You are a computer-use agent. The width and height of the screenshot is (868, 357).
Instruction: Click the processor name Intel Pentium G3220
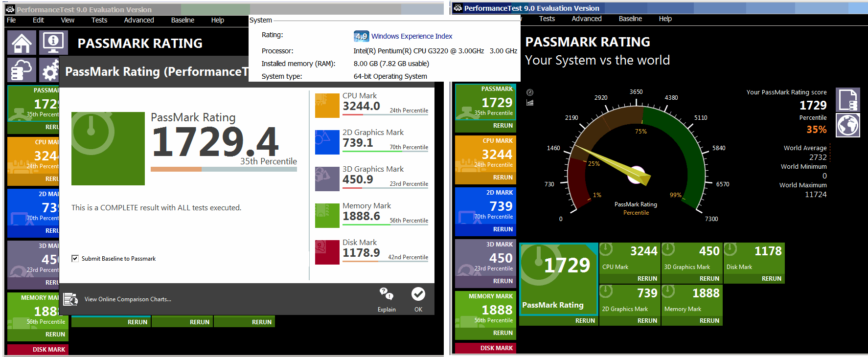point(418,51)
